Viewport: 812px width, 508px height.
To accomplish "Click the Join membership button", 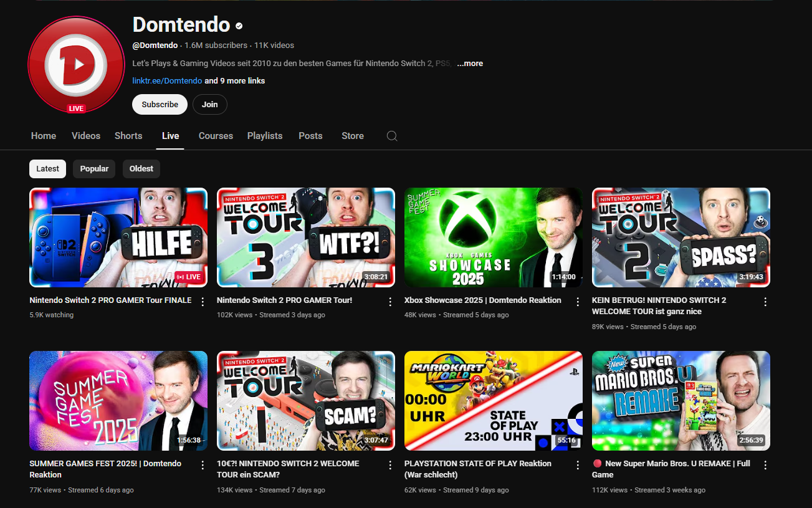I will point(210,105).
